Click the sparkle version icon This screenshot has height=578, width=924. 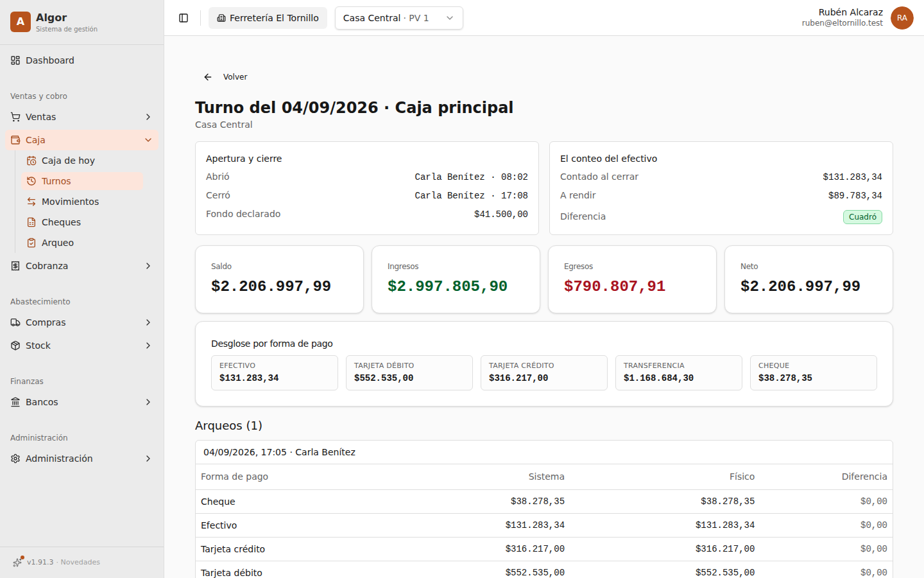pos(17,562)
